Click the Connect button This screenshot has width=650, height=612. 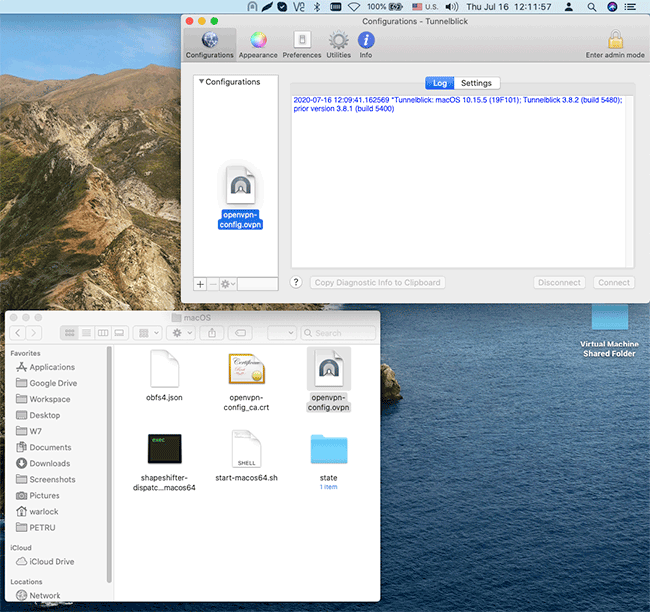[x=614, y=282]
